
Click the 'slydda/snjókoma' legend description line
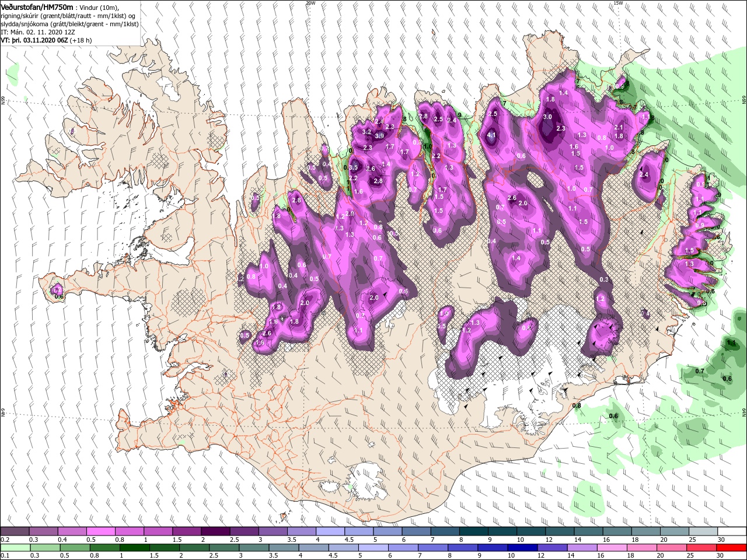[69, 24]
